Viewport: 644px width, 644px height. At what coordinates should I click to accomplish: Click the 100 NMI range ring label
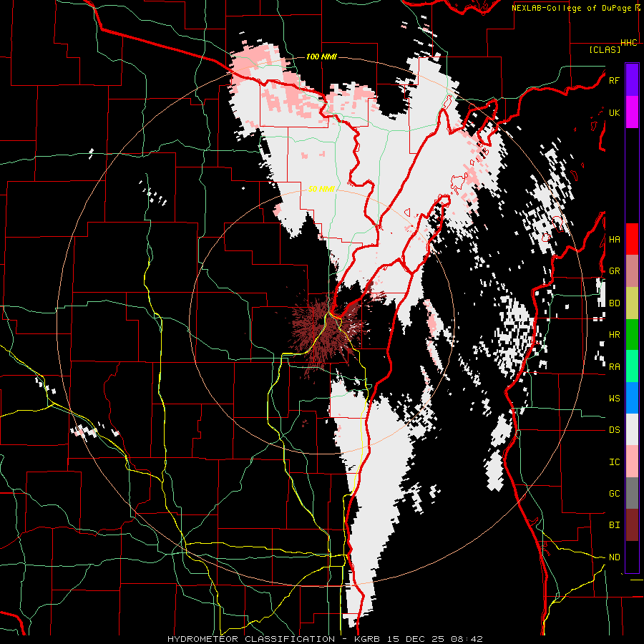(x=321, y=57)
